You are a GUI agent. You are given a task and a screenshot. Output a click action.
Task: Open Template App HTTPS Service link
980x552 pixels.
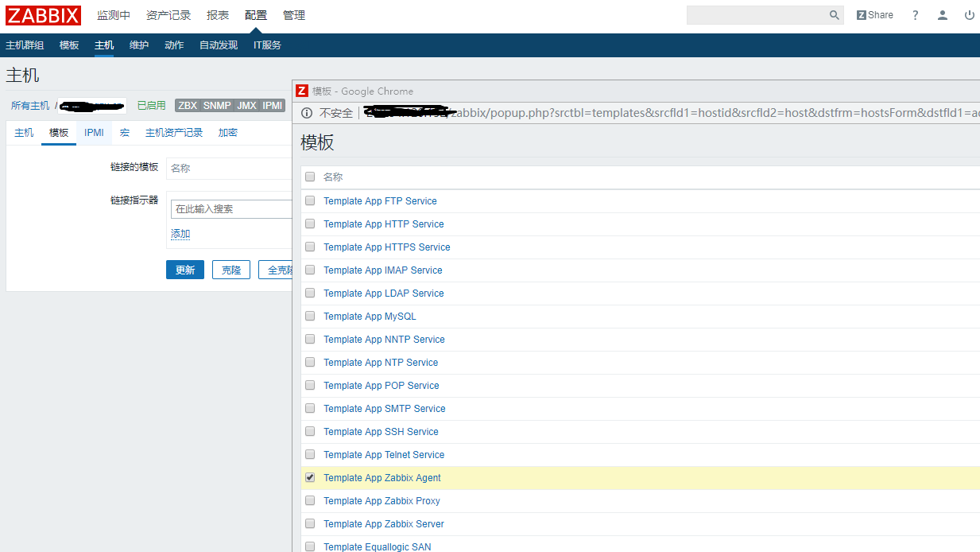pos(387,247)
